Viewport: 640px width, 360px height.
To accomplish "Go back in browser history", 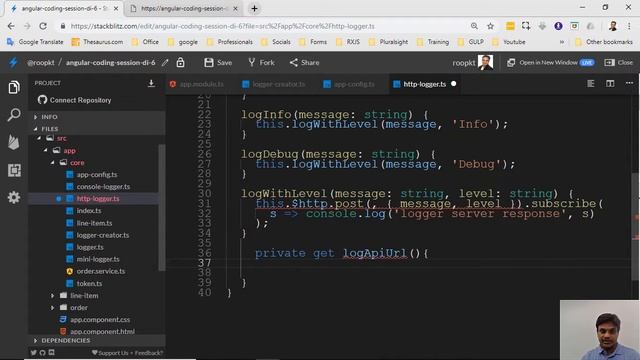I will (11, 26).
